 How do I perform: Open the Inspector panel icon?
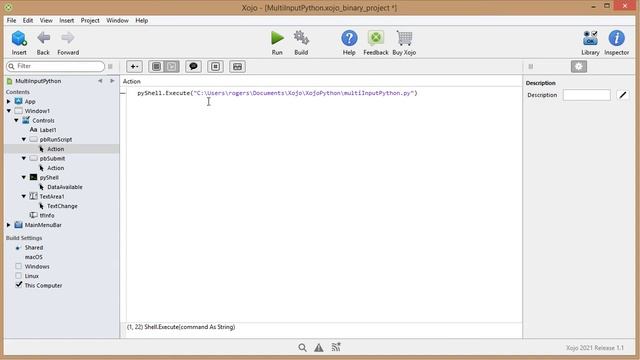(x=616, y=38)
